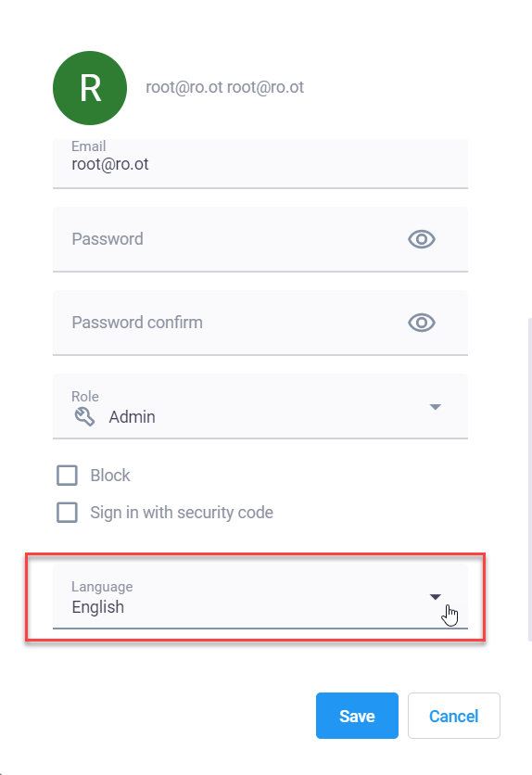This screenshot has height=775, width=532.
Task: Click the "Sign in with security code" label
Action: [182, 513]
